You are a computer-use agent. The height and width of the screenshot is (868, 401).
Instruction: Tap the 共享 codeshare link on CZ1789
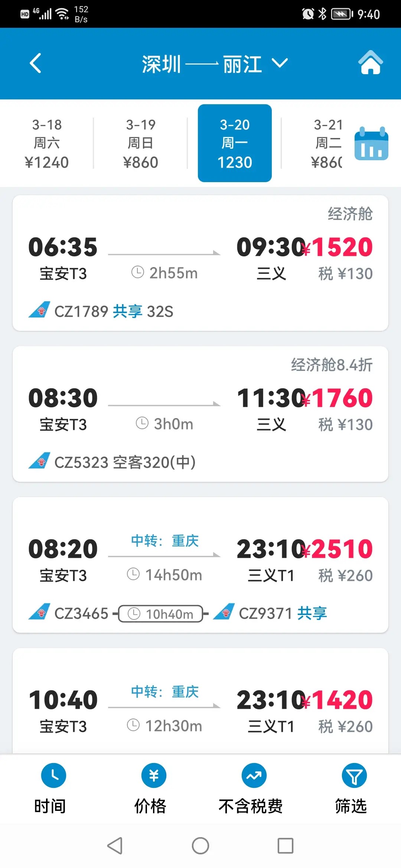click(x=127, y=311)
